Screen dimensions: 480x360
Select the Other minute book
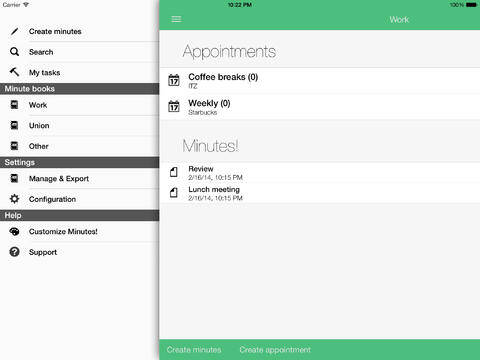click(x=80, y=146)
